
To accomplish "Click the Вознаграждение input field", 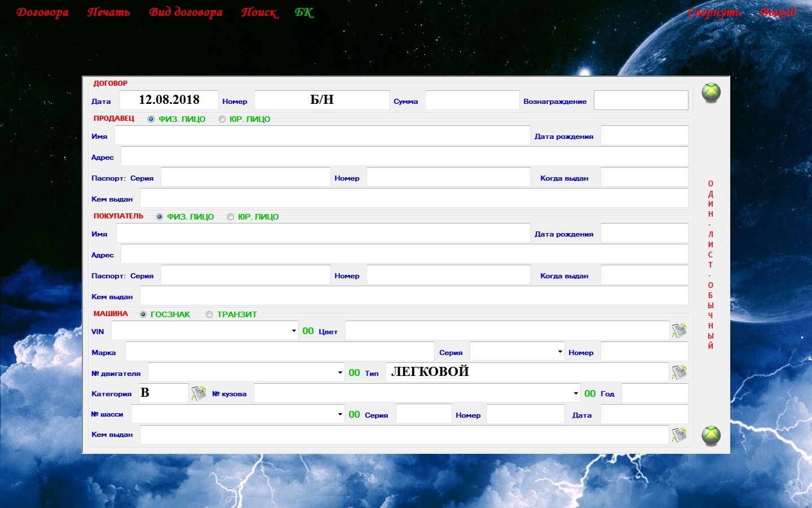I will (641, 100).
